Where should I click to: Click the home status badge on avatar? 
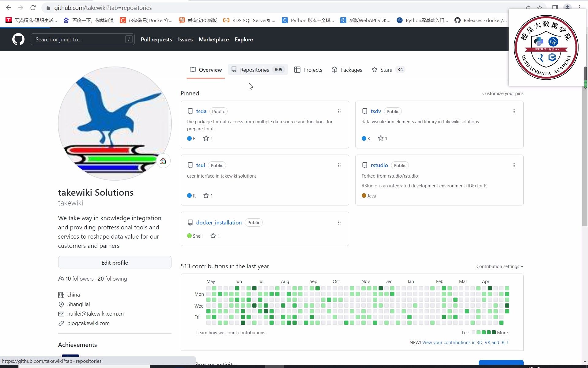pos(163,161)
